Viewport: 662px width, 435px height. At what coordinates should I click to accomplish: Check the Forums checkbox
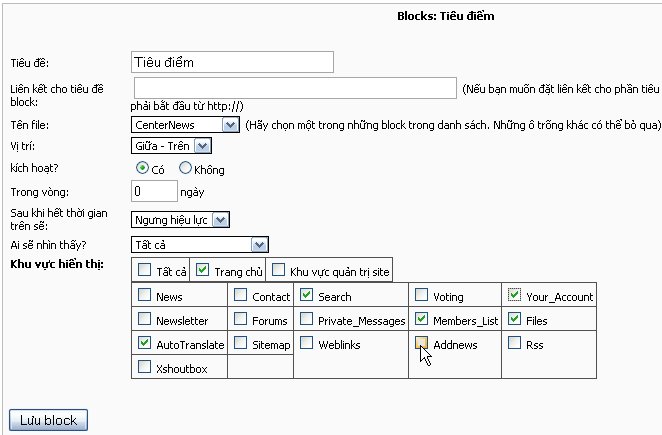point(240,318)
